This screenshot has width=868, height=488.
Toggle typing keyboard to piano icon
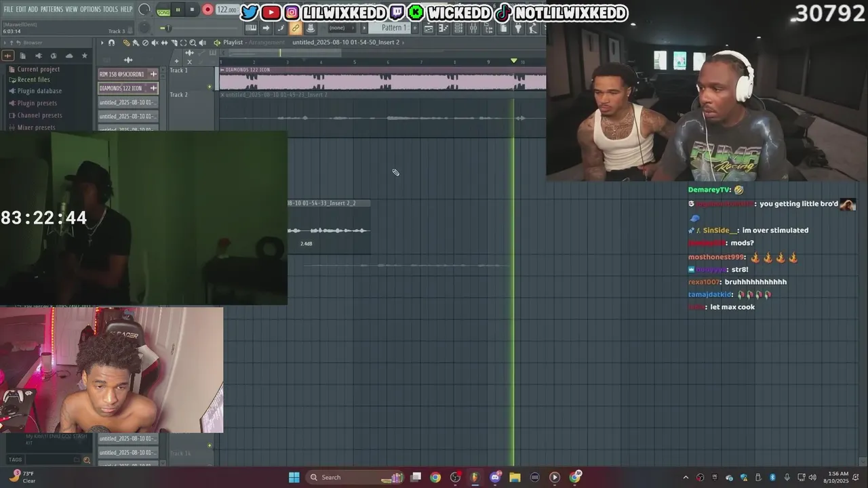tap(251, 28)
